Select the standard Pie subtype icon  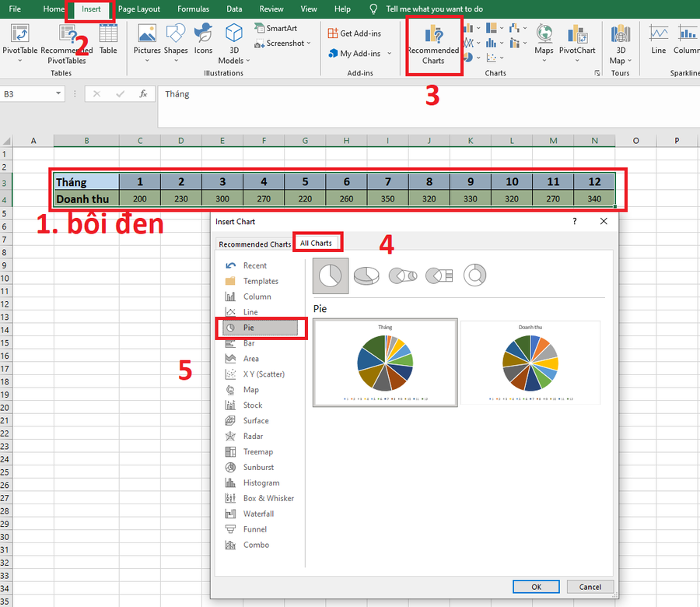331,275
